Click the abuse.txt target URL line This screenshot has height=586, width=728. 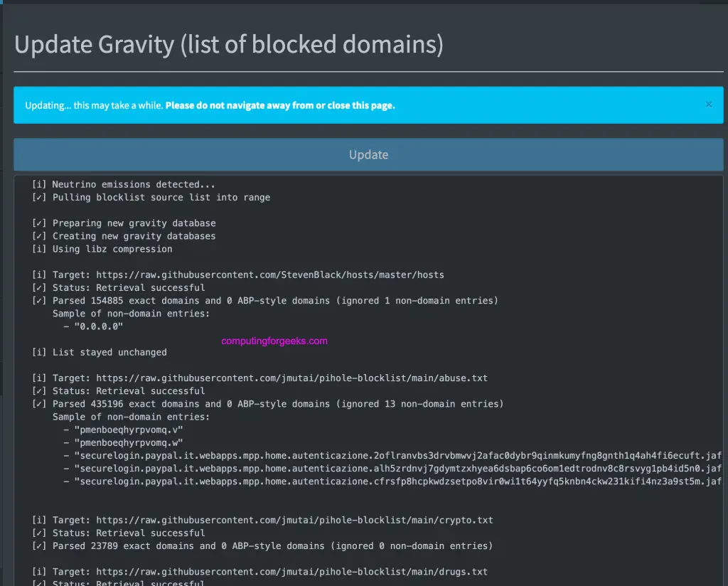click(259, 378)
